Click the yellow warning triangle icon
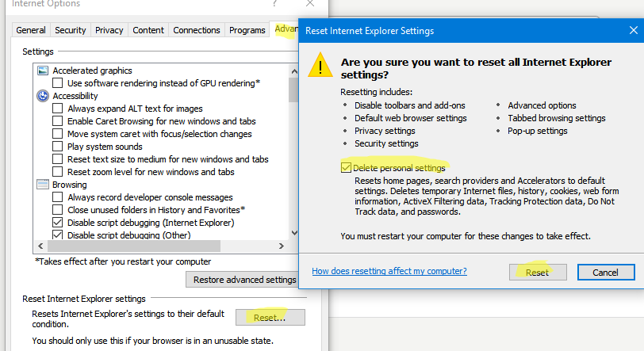 point(320,65)
